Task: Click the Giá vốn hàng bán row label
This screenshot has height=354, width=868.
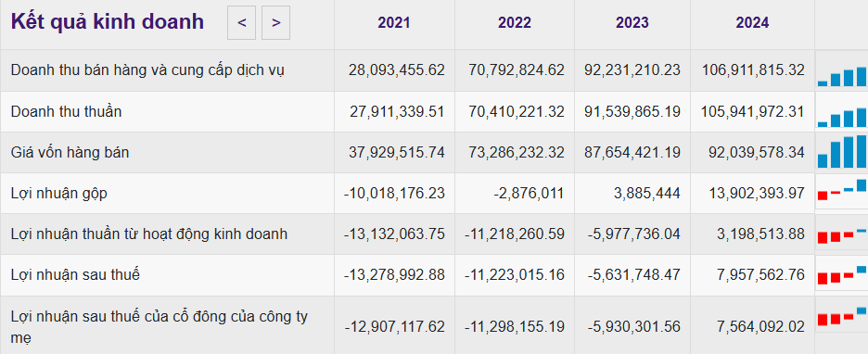Action: 70,152
